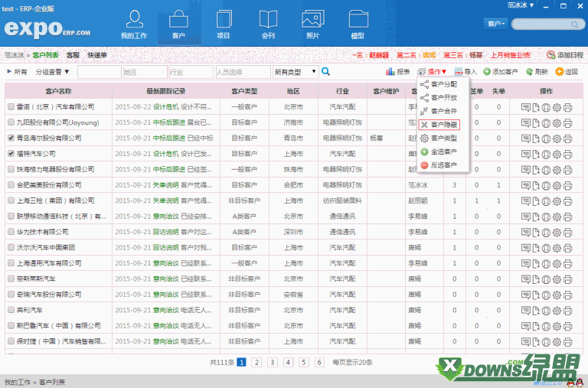Select 客户分配 from the menu
This screenshot has width=588, height=388.
(439, 84)
